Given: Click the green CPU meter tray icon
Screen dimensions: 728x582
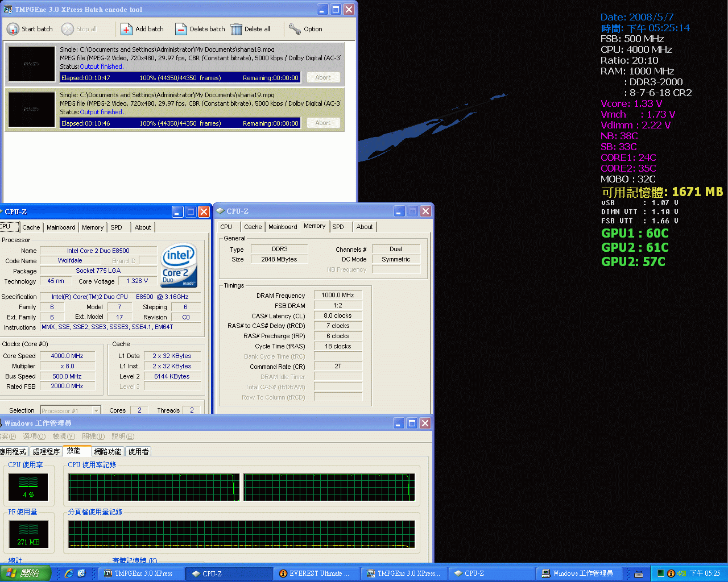Looking at the screenshot, I should (661, 573).
